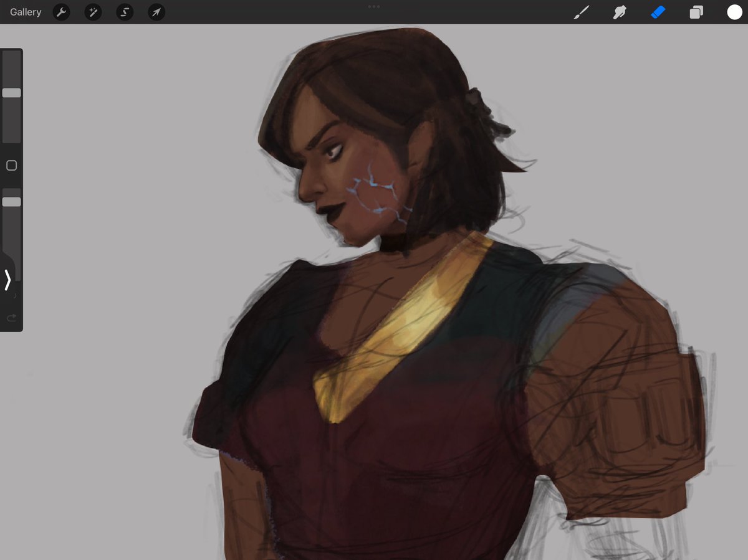Screen dimensions: 748x560
Task: Open the Adjustments magic wand menu
Action: [x=93, y=12]
